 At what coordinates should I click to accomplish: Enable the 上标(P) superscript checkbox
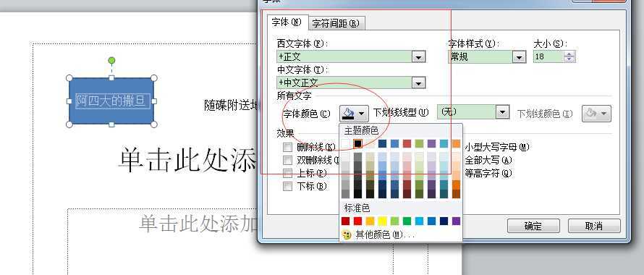coord(288,173)
